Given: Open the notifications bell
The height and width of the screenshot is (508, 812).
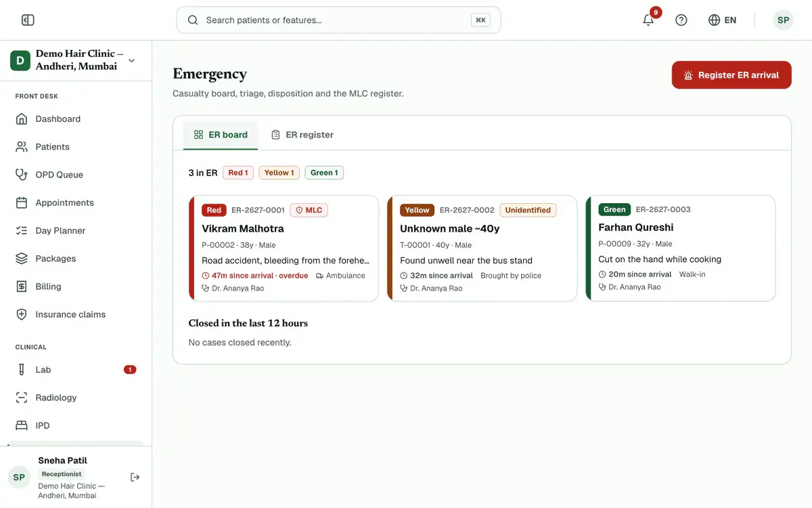Looking at the screenshot, I should (648, 20).
